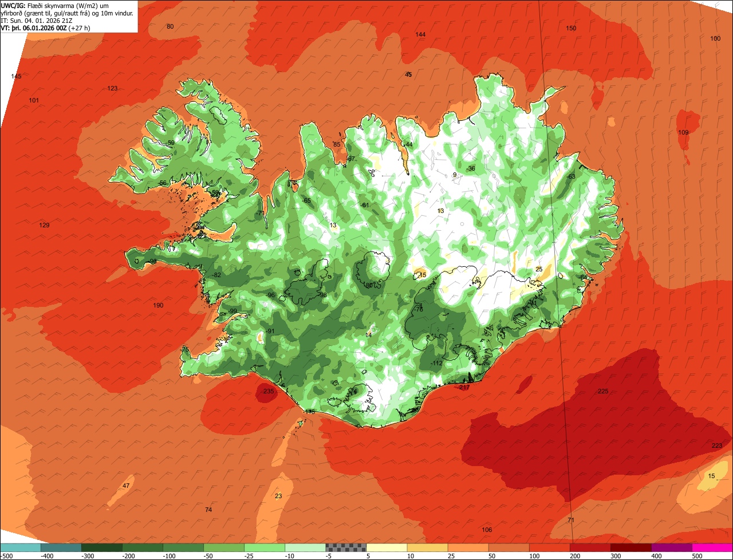This screenshot has height=560, width=733.
Task: Click legend swatch between -50 and -25
Action: click(x=224, y=547)
